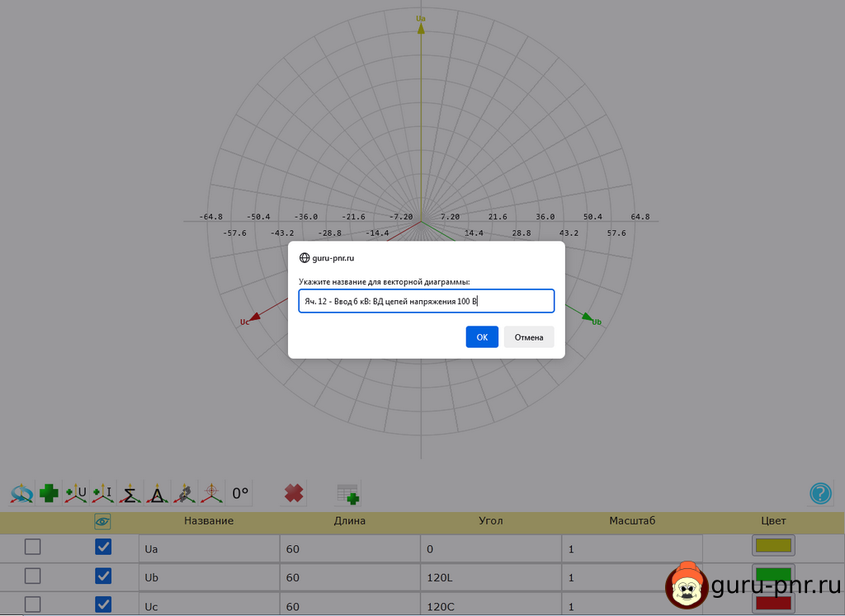Click the Ub vector label on the diagram
845x616 pixels.
pyautogui.click(x=597, y=322)
